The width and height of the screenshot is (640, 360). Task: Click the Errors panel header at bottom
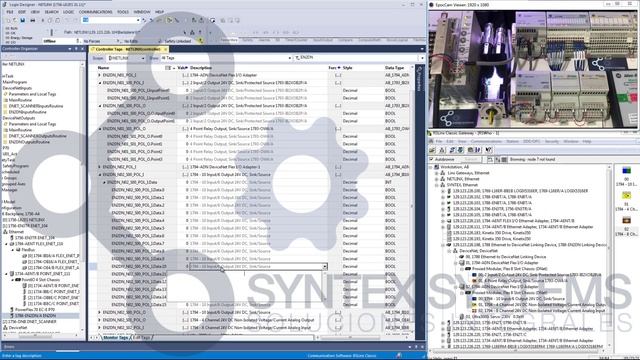212,347
